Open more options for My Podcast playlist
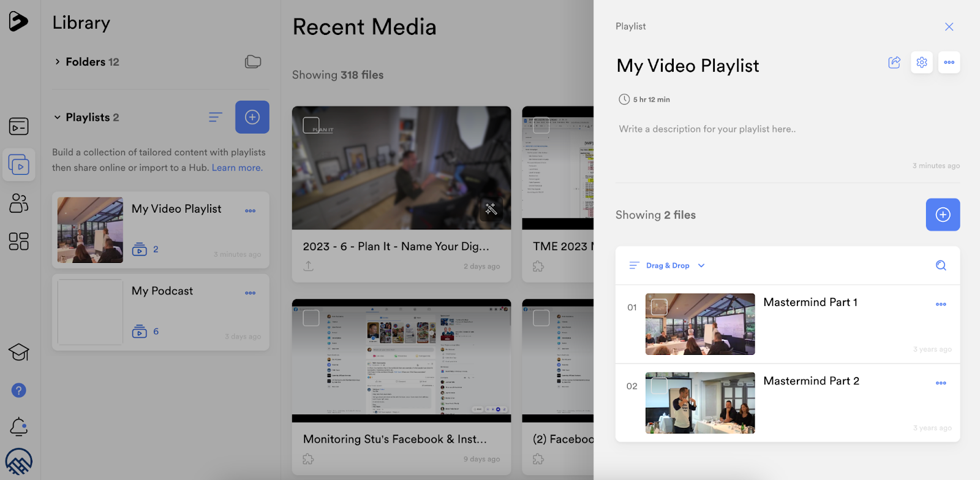The height and width of the screenshot is (480, 980). (x=251, y=293)
